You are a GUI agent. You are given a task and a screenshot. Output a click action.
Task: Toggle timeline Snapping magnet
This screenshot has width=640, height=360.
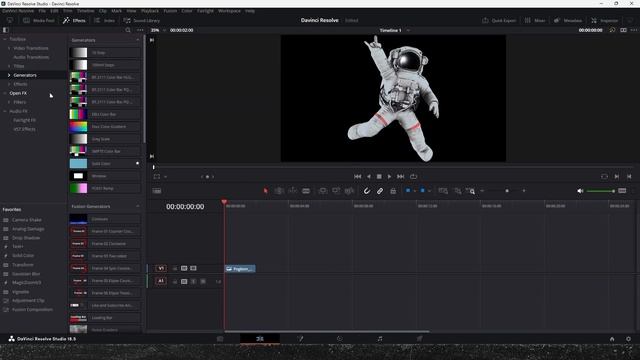pos(367,191)
